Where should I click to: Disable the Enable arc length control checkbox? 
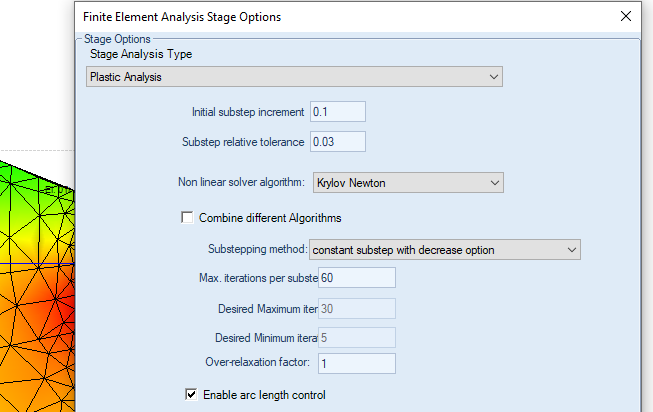pyautogui.click(x=191, y=395)
